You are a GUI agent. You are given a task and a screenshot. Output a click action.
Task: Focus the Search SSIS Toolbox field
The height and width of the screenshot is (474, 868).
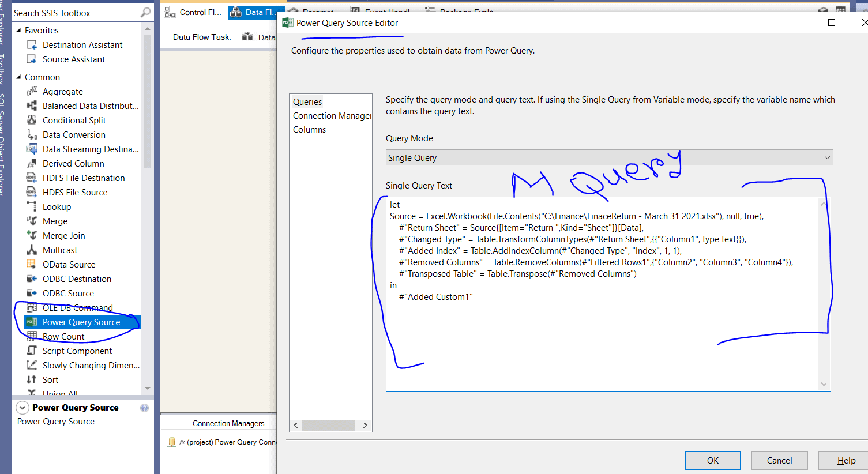click(x=76, y=13)
